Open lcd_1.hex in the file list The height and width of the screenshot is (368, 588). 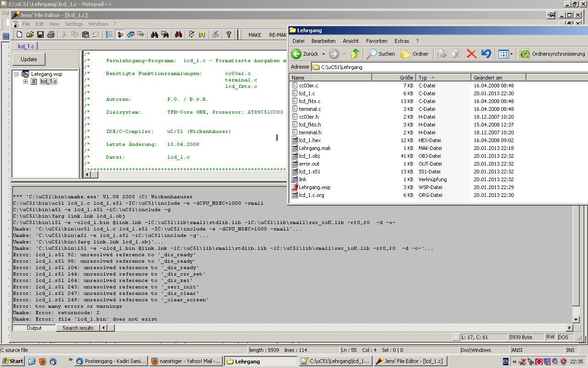point(310,140)
